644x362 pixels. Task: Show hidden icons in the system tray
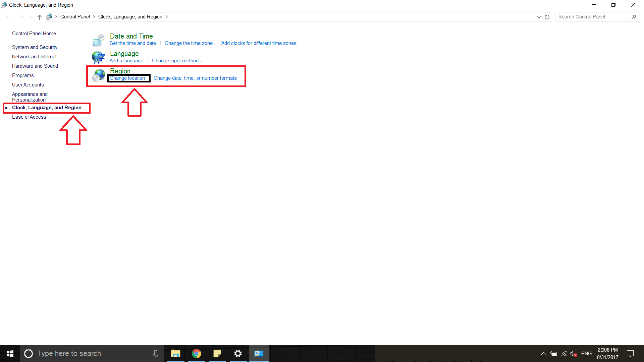click(x=543, y=353)
